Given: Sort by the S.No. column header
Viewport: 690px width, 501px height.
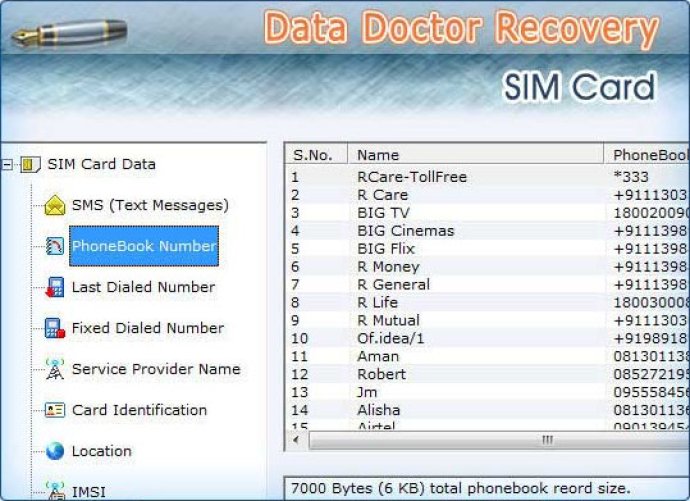Looking at the screenshot, I should [316, 155].
